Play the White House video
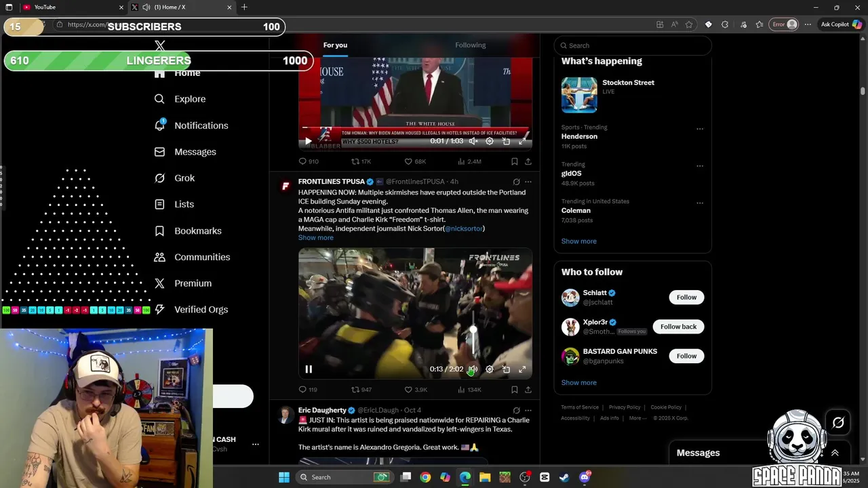Image resolution: width=868 pixels, height=488 pixels. [309, 141]
